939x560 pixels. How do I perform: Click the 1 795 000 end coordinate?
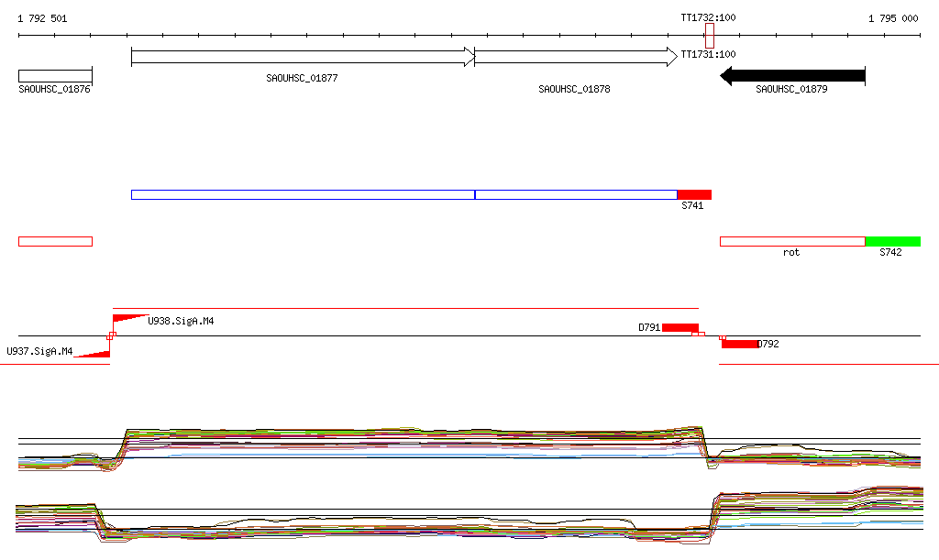coord(893,18)
